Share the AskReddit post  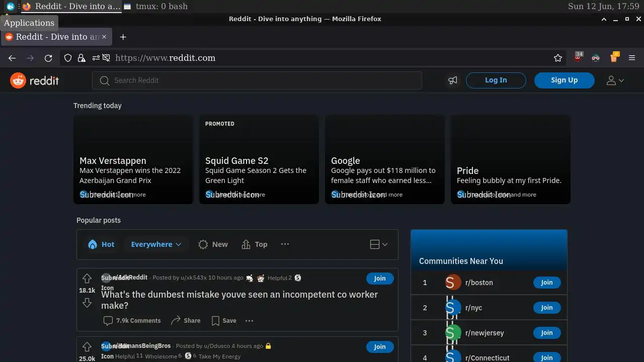tap(186, 321)
